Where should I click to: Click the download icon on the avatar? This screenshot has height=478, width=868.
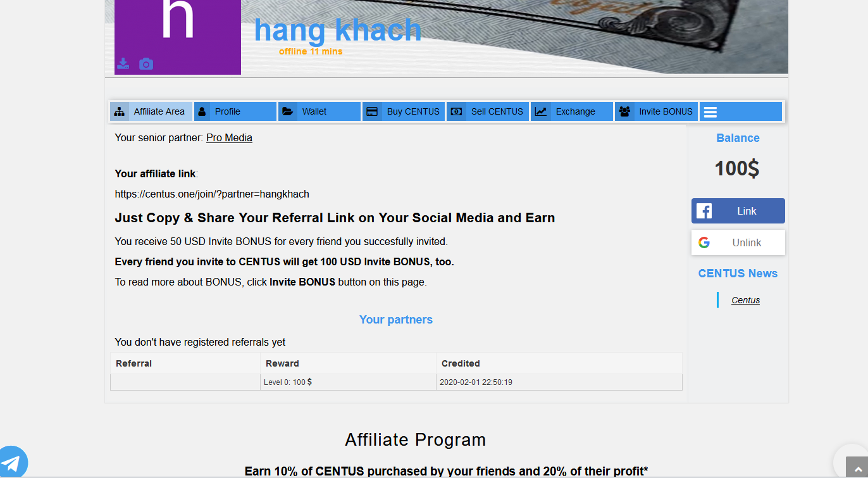pyautogui.click(x=123, y=63)
